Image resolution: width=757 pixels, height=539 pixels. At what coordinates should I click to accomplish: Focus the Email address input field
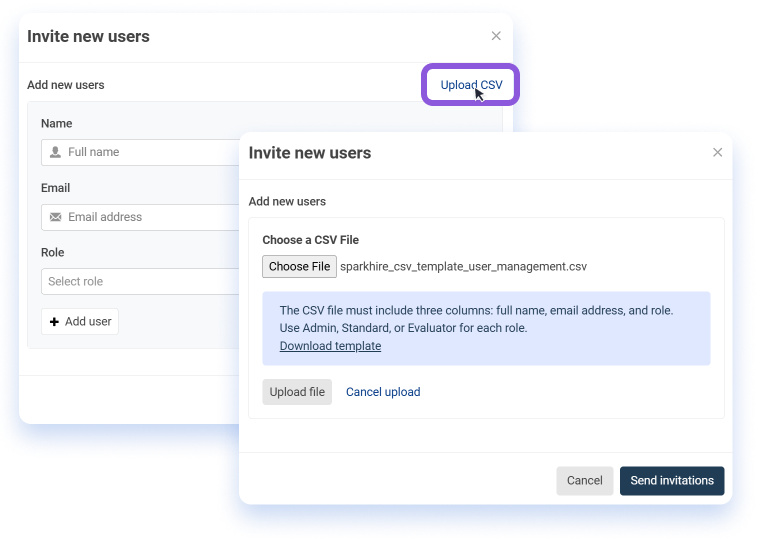[x=140, y=217]
